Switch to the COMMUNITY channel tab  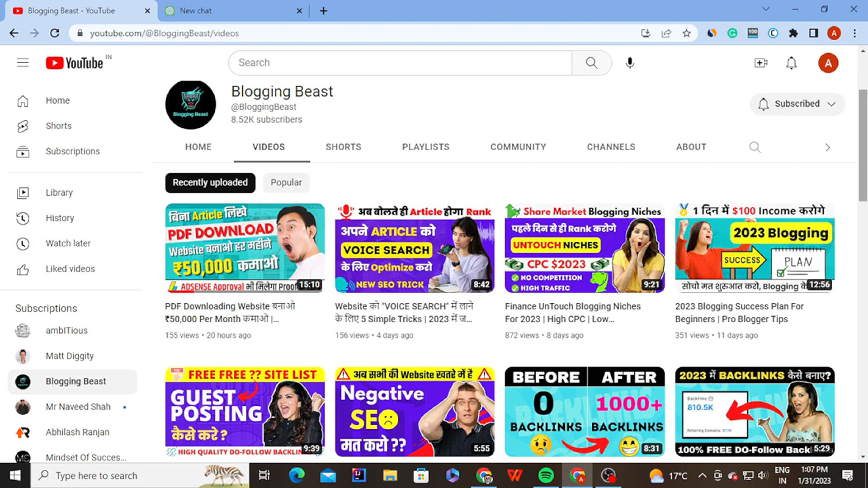518,147
